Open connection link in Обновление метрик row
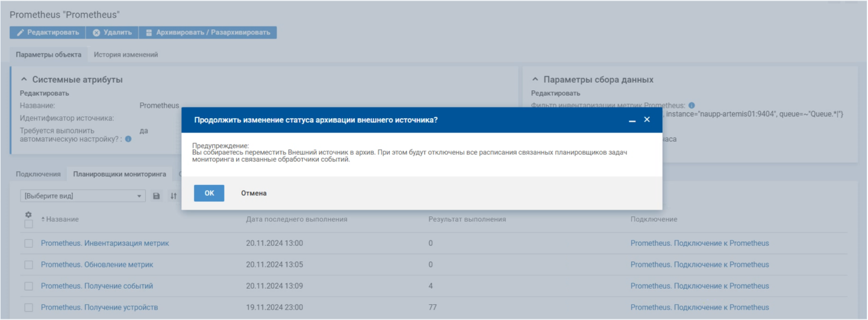 [x=700, y=265]
